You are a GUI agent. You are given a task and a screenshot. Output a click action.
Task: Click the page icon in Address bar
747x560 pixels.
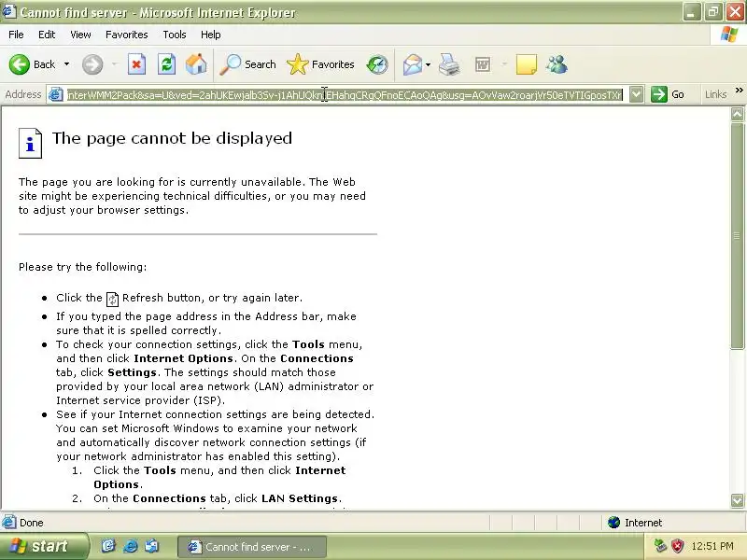(56, 95)
